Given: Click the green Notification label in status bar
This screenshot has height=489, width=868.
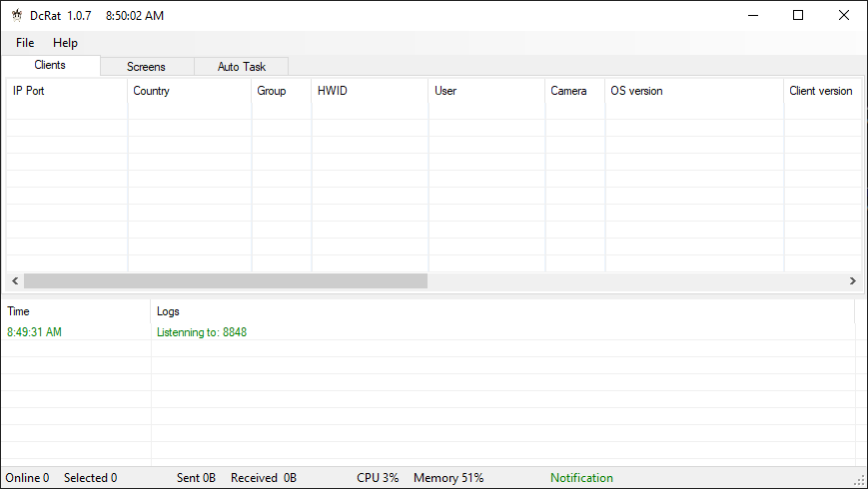Looking at the screenshot, I should (581, 478).
